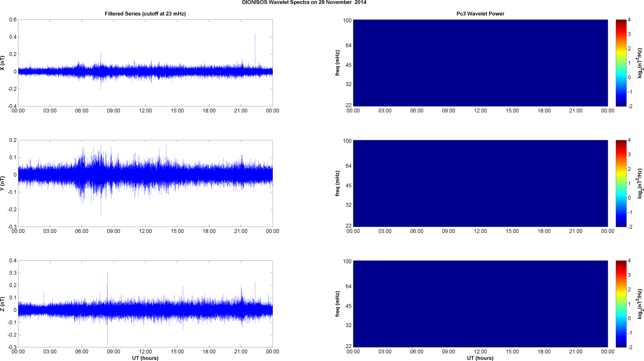
Task: Click the Y component filtered time series trace
Action: 145,175
